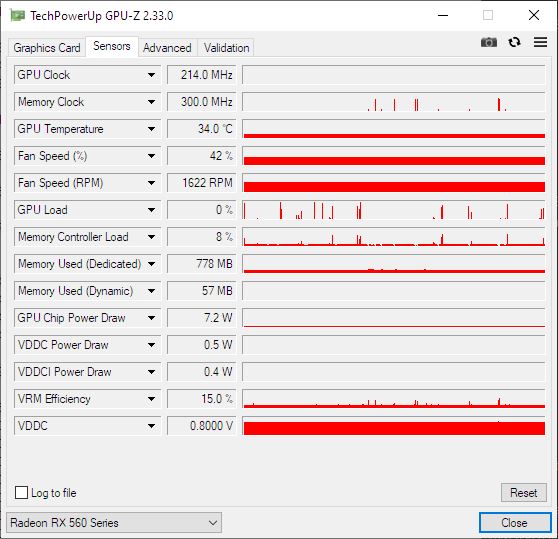Click the 0.4 W VDDCI power value
The image size is (558, 539).
click(x=201, y=372)
